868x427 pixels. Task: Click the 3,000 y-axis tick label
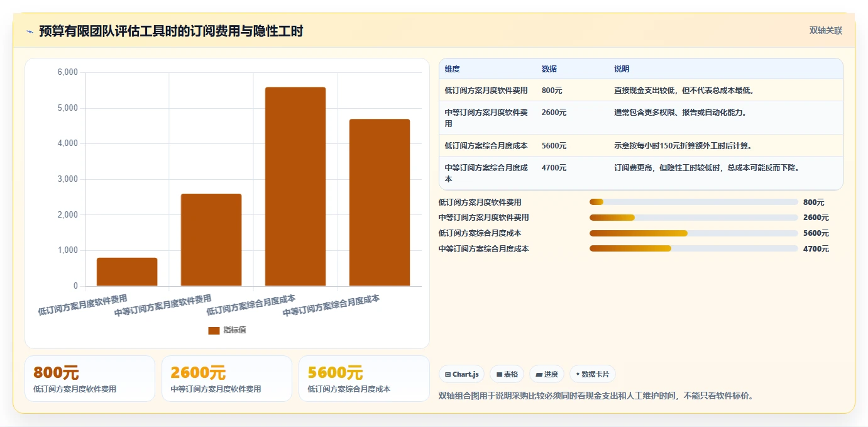tap(67, 179)
